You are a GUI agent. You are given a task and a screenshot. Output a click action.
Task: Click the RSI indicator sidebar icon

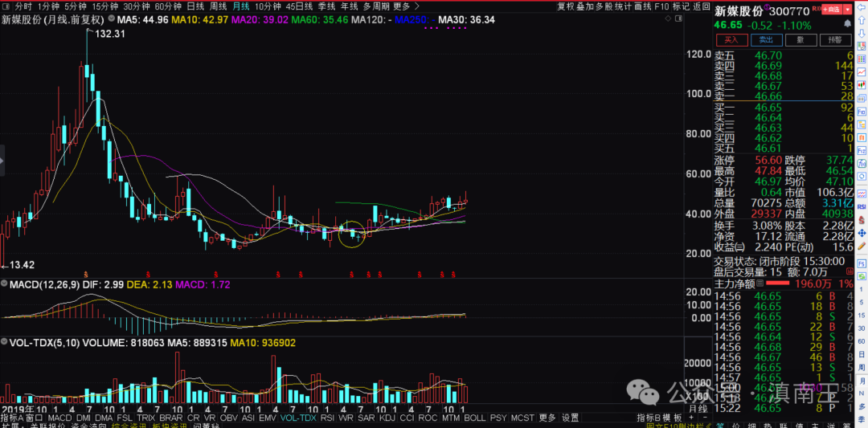coord(860,206)
